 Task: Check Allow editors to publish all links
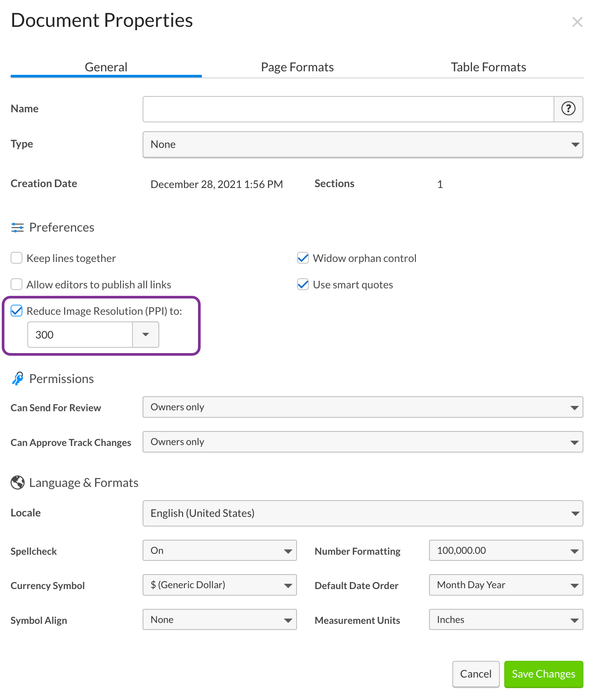[x=17, y=284]
